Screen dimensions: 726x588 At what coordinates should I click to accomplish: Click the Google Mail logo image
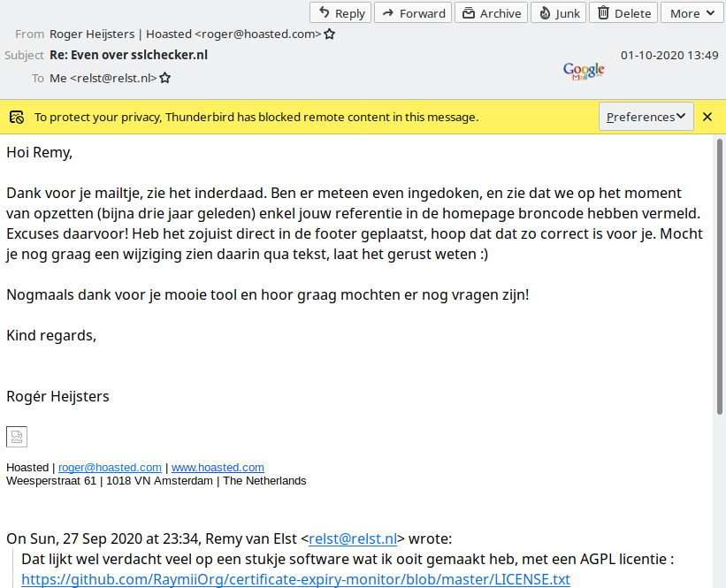tap(584, 71)
